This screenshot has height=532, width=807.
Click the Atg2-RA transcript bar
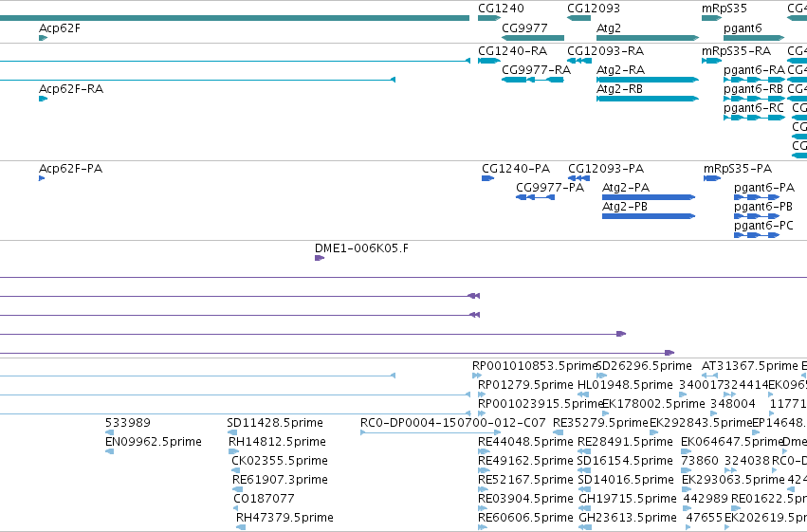coord(648,80)
